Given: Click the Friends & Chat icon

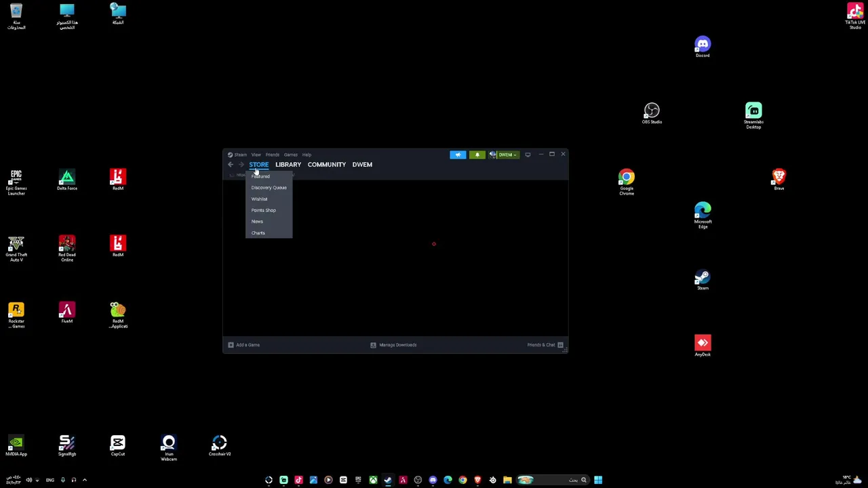Looking at the screenshot, I should (x=560, y=345).
